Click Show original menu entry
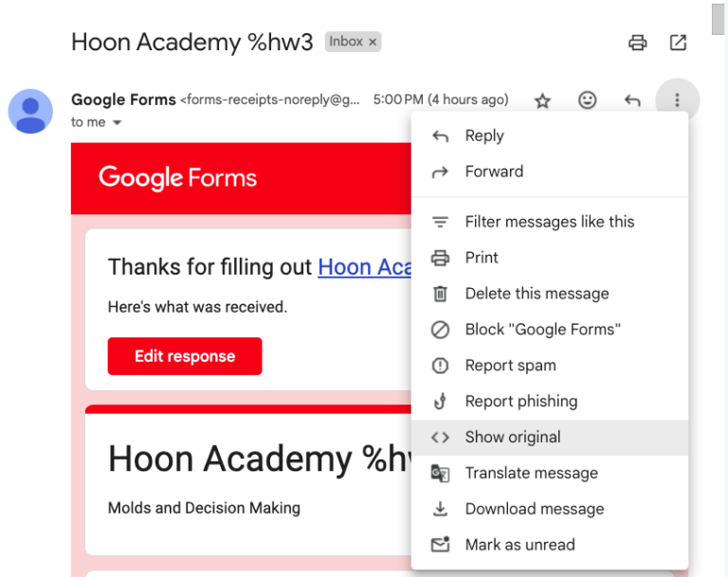The width and height of the screenshot is (728, 577). 550,438
